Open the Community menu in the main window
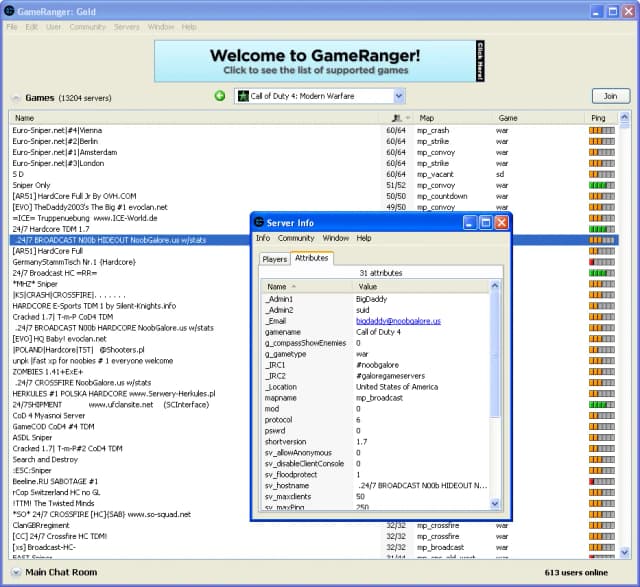The image size is (640, 587). coord(87,27)
